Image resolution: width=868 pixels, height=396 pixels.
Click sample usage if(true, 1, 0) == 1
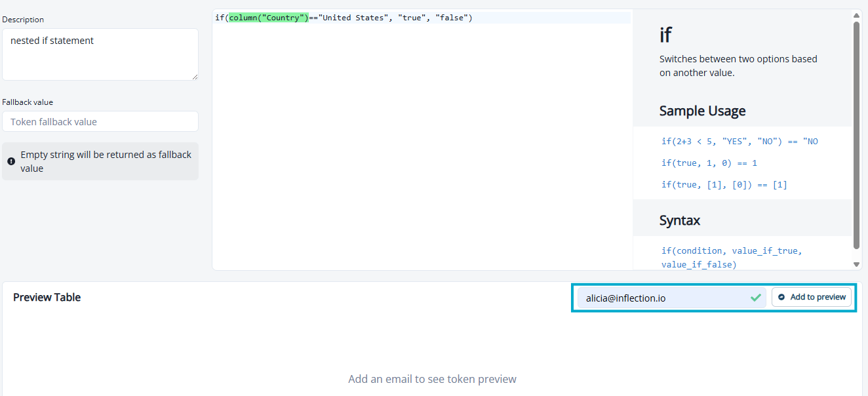tap(709, 163)
